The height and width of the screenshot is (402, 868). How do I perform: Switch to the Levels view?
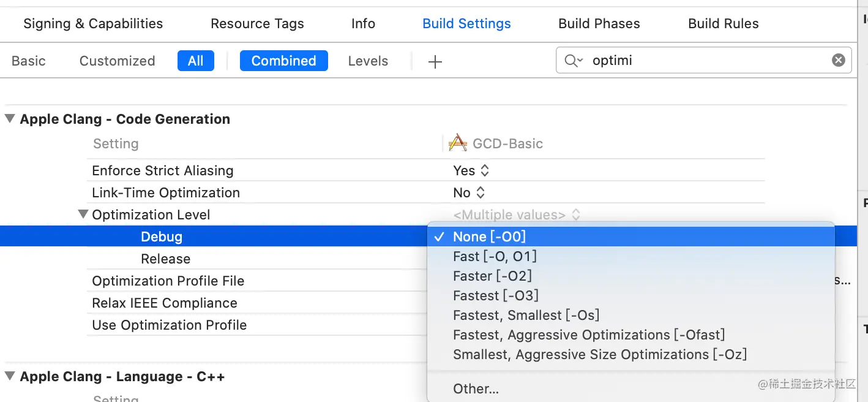(x=368, y=61)
